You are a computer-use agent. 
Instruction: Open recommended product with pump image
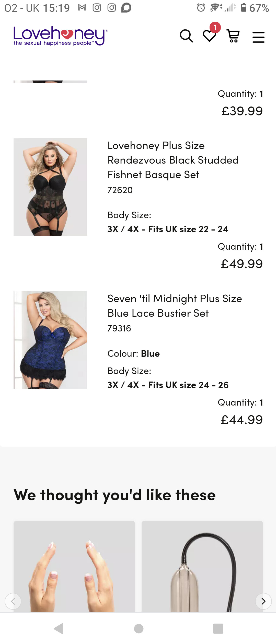202,566
